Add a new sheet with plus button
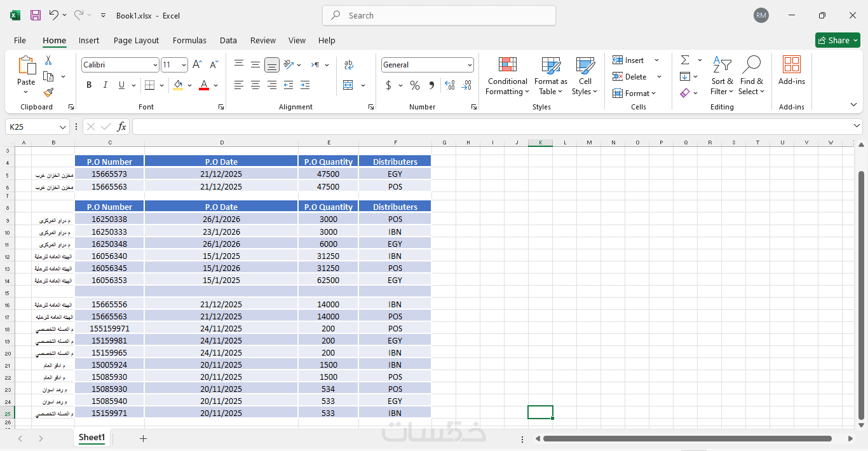Image resolution: width=868 pixels, height=451 pixels. tap(143, 438)
